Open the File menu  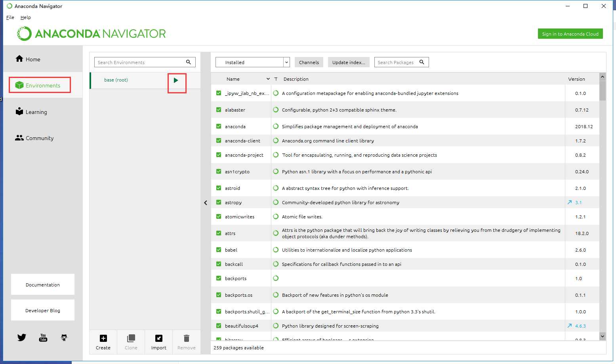pyautogui.click(x=10, y=17)
